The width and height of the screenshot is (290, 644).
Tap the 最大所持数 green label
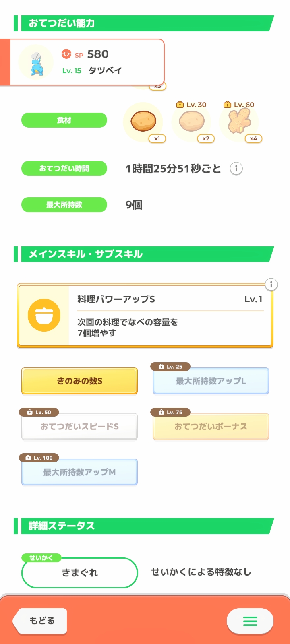tap(64, 205)
